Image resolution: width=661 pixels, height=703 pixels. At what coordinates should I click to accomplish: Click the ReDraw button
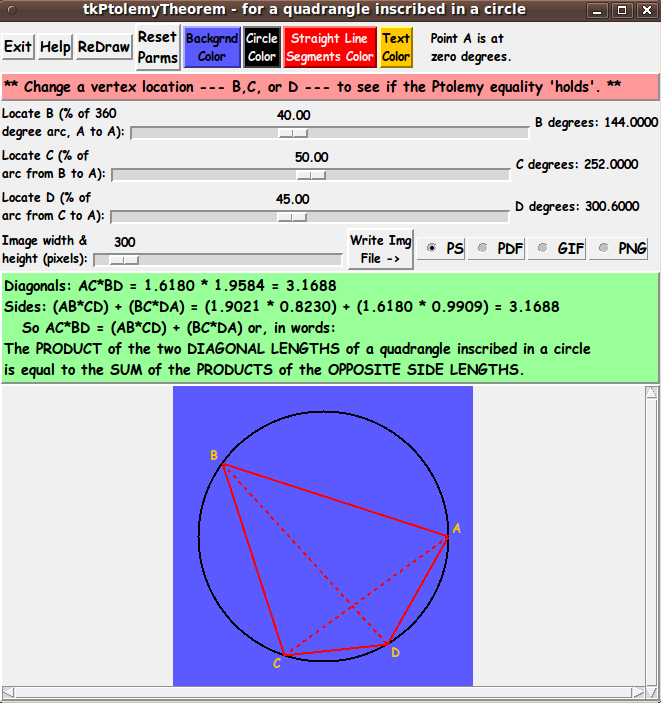click(x=104, y=47)
